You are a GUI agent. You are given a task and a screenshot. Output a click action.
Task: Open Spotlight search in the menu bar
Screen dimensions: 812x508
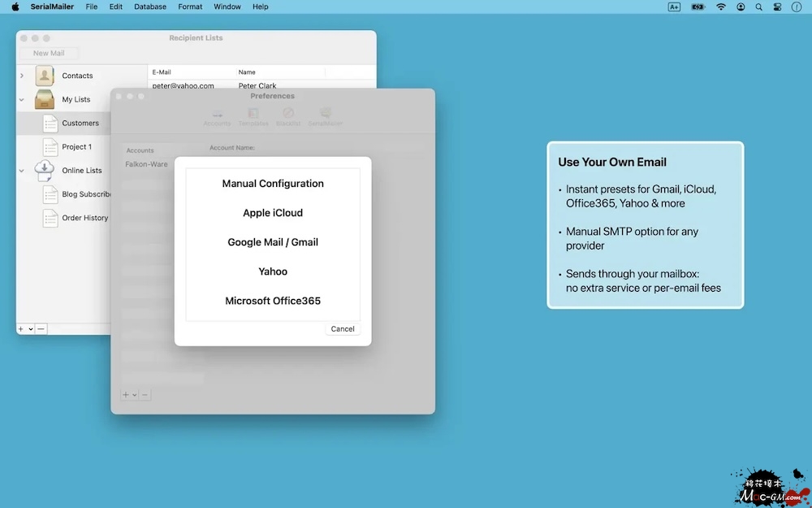[x=759, y=7]
